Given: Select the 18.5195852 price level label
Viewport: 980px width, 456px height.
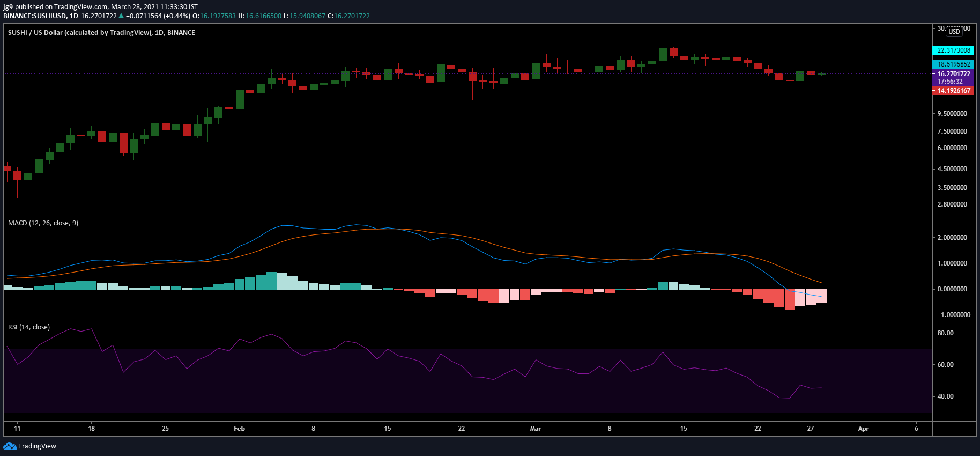Looking at the screenshot, I should pos(954,64).
